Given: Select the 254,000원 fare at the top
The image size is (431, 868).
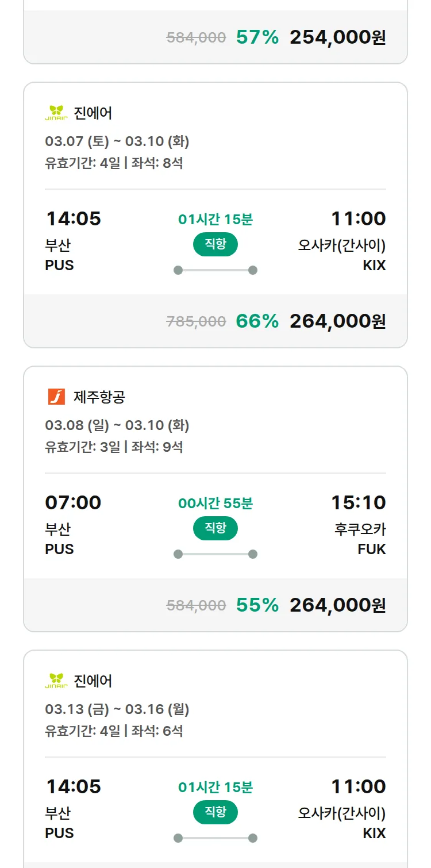Looking at the screenshot, I should coord(337,37).
